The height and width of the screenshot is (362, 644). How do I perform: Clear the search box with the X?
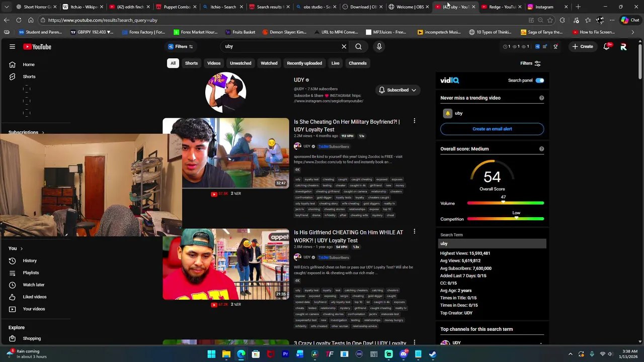click(x=344, y=47)
